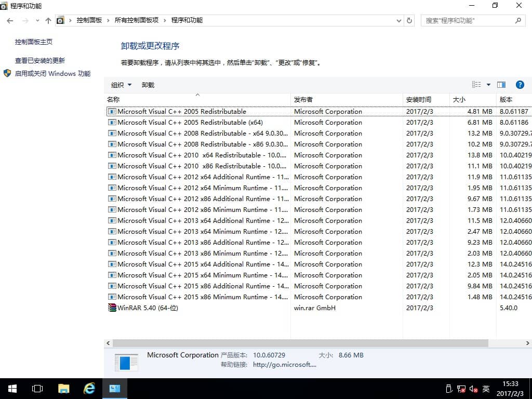
Task: Open the network tray icon
Action: pos(461,389)
